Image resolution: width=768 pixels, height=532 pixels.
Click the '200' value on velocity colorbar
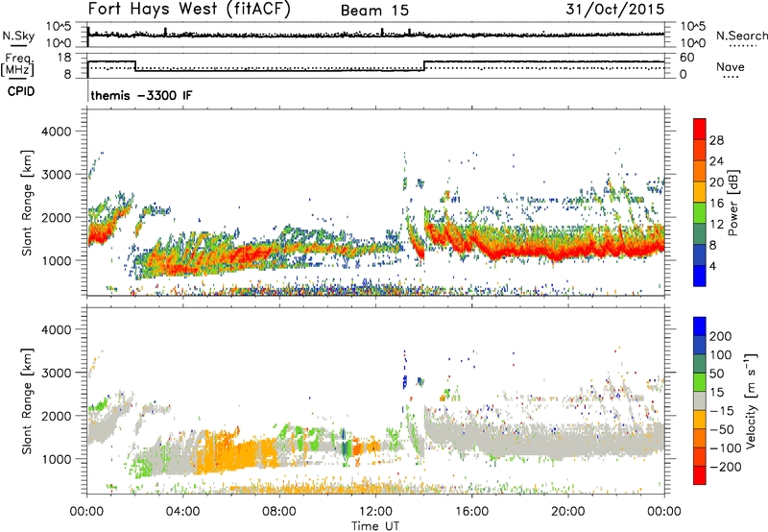(x=721, y=336)
